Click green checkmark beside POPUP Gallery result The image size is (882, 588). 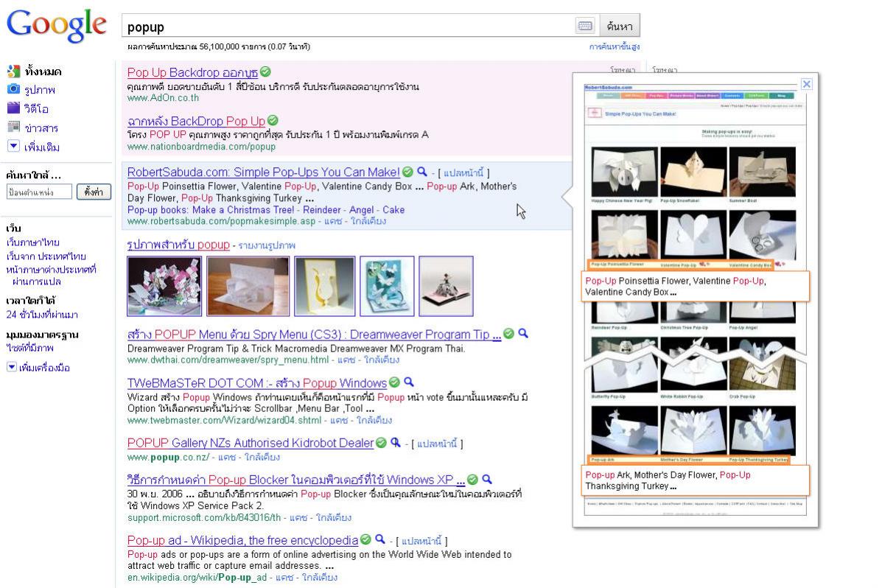tap(381, 443)
